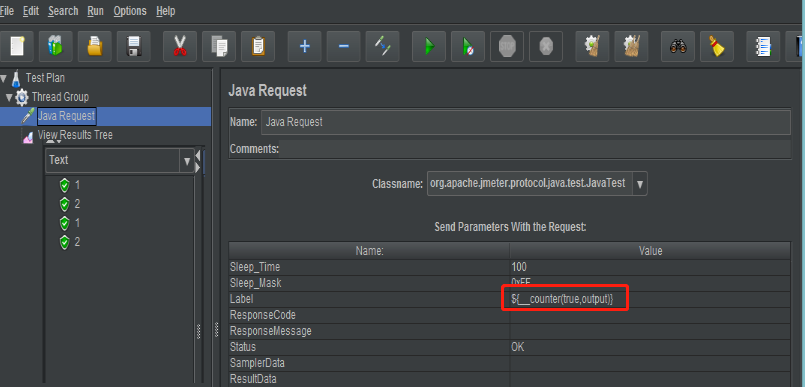The image size is (807, 387).
Task: Start test with no pauses icon
Action: 468,46
